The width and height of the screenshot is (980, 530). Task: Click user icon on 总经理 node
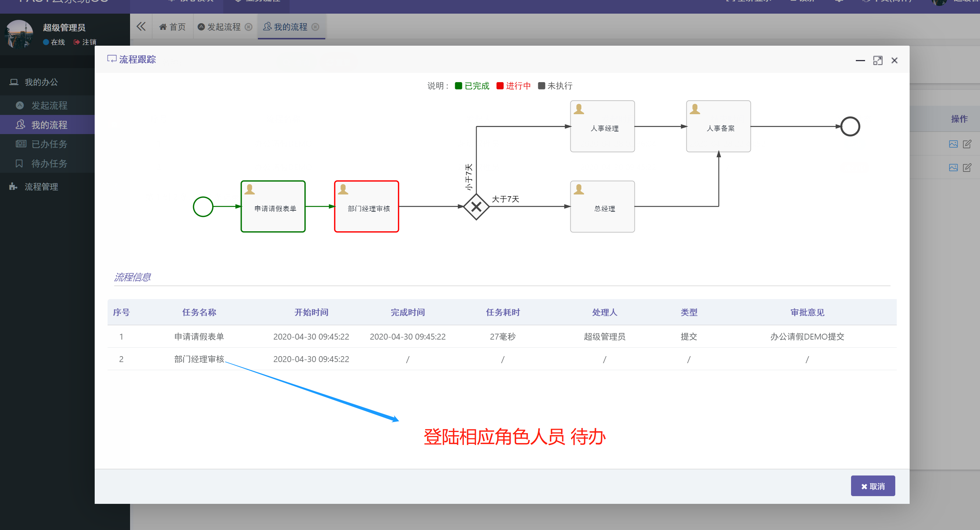pos(579,189)
